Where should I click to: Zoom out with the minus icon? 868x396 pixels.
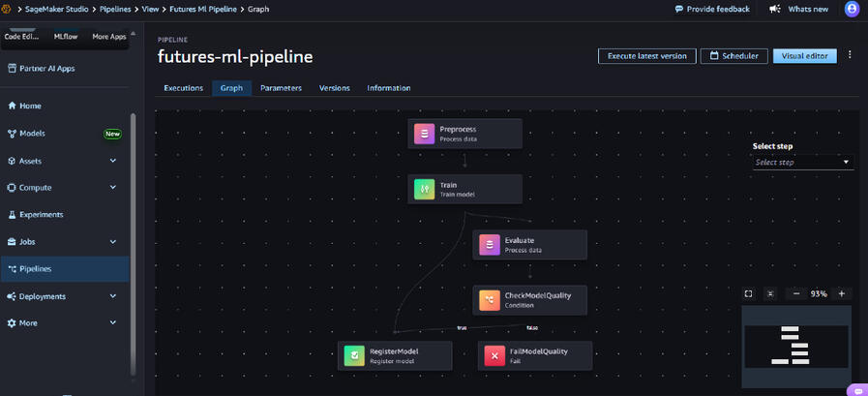click(x=796, y=294)
